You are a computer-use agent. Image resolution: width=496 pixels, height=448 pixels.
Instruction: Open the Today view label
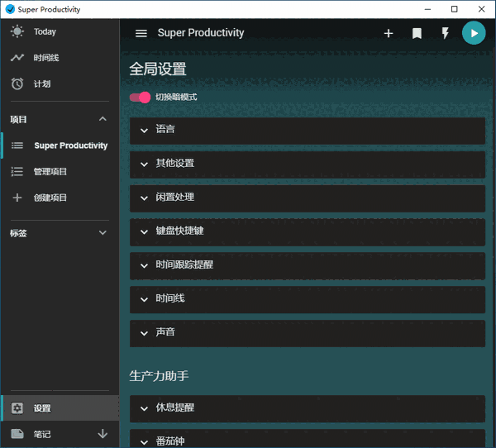[45, 31]
